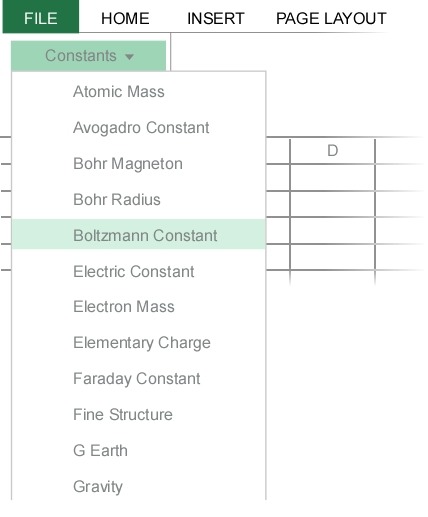Open the INSERT tab
Viewport: 428px width, 517px height.
[216, 18]
